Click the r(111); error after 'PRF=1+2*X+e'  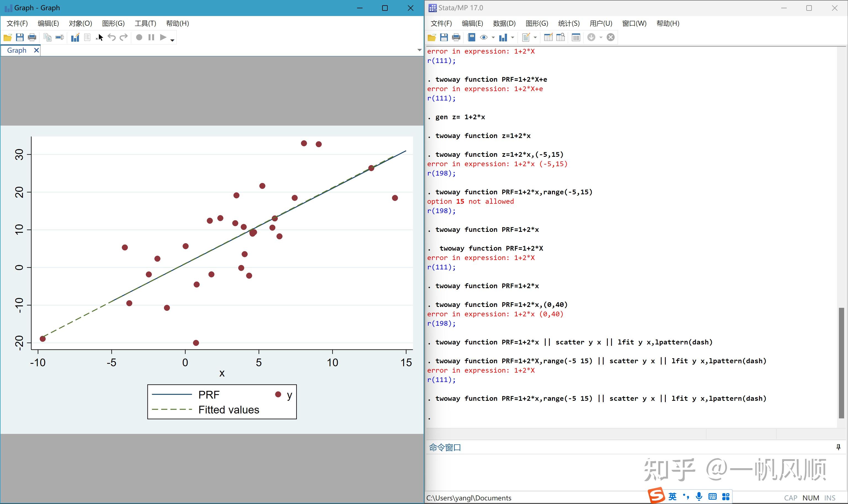click(441, 98)
